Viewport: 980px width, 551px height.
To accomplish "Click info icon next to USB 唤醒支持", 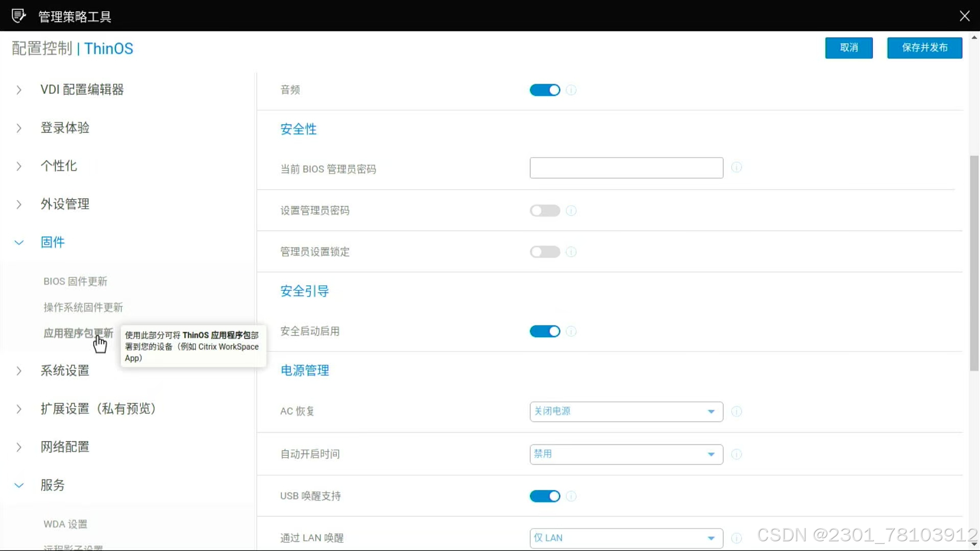I will (x=571, y=496).
